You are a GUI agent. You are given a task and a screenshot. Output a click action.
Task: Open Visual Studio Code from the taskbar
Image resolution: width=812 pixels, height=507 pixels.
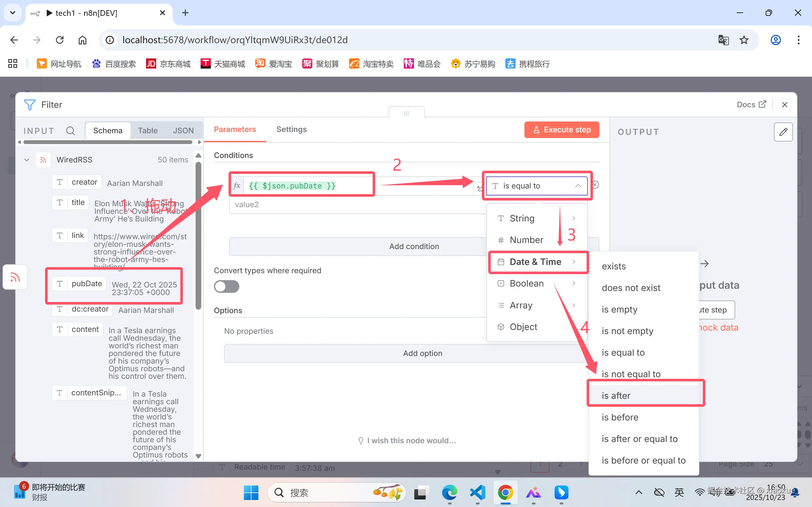click(x=477, y=492)
